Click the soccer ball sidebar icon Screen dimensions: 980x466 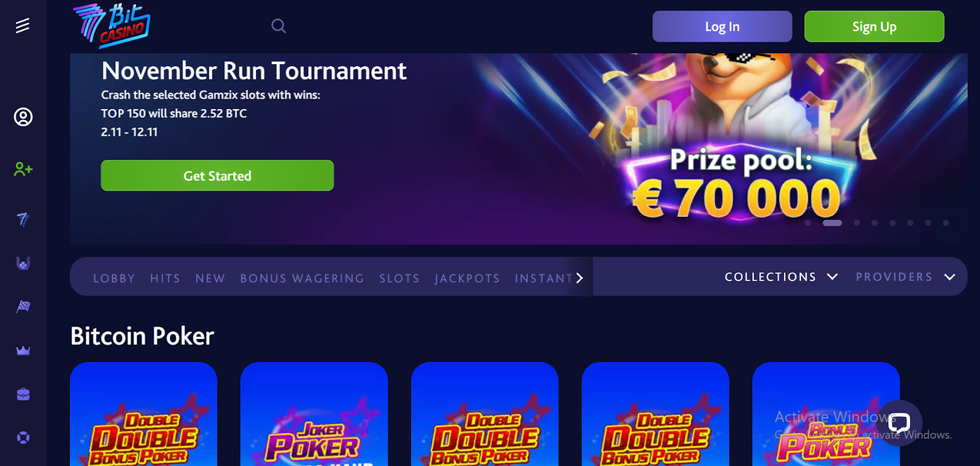point(23,438)
